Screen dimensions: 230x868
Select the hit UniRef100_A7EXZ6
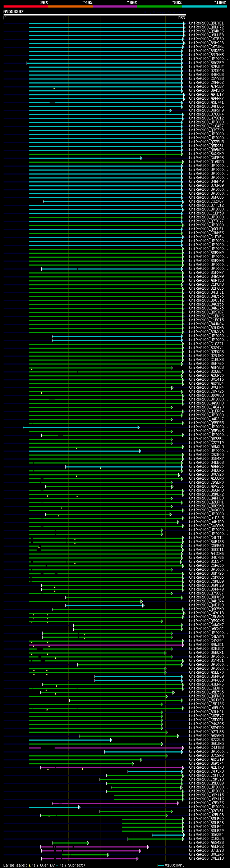click(x=206, y=803)
